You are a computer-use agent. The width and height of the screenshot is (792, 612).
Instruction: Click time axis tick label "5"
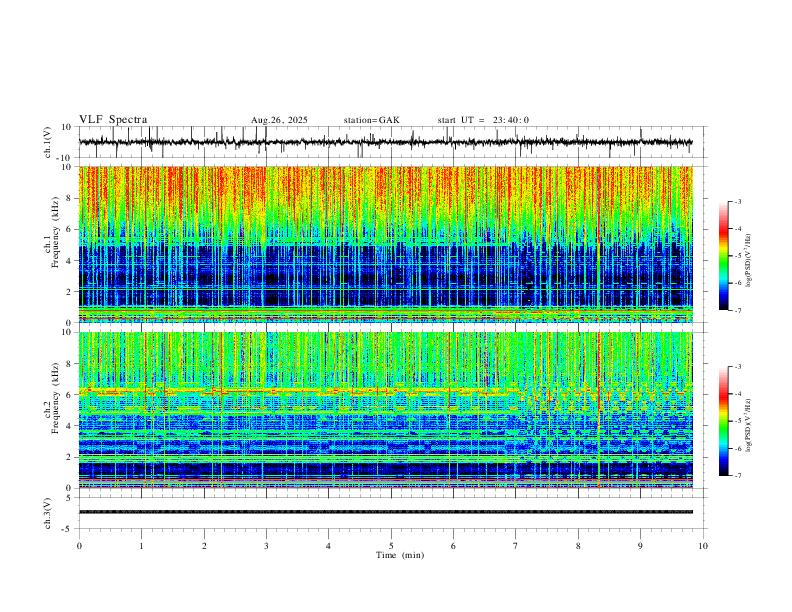click(391, 546)
